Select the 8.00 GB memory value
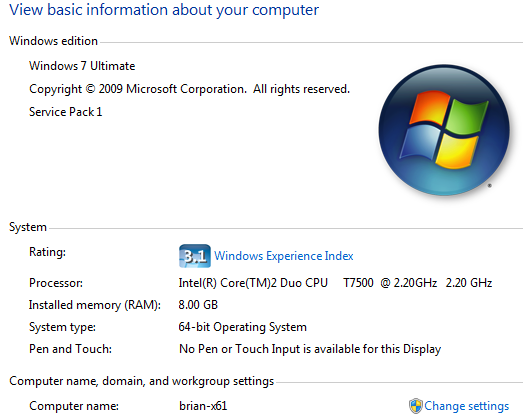526x418 pixels. click(198, 305)
